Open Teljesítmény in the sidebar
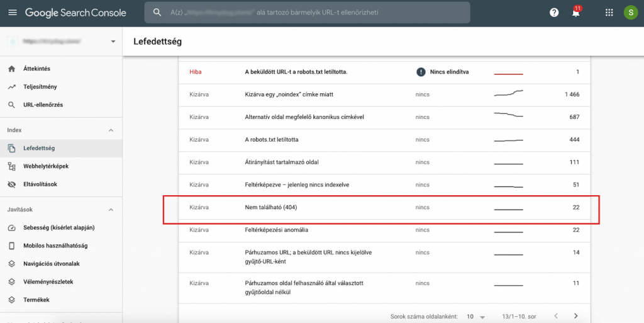The height and width of the screenshot is (323, 644). point(61,87)
